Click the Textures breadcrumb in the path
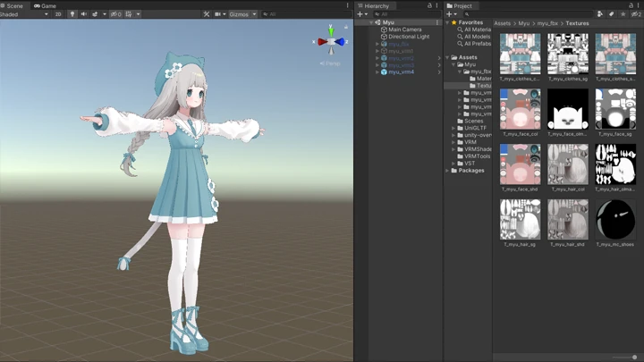Image resolution: width=644 pixels, height=362 pixels. 578,23
